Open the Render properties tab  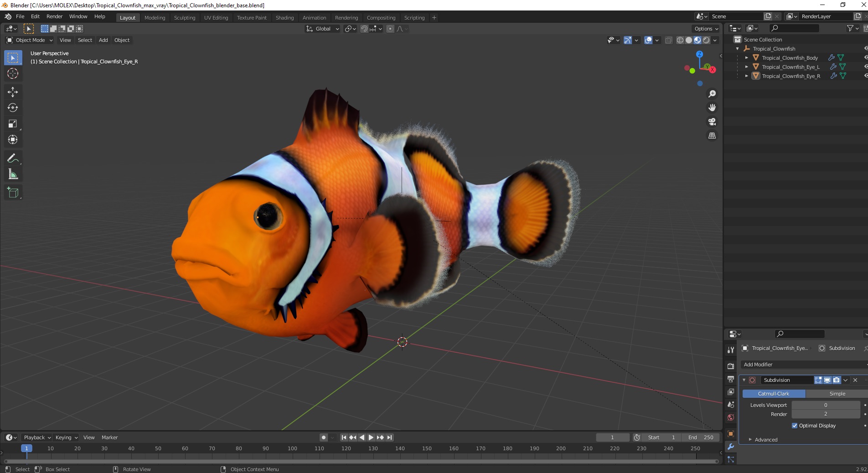click(731, 366)
